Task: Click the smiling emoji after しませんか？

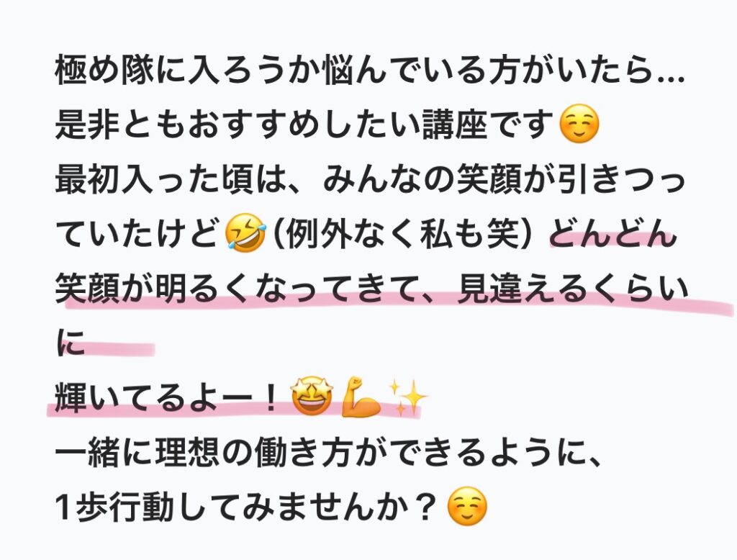Action: pos(467,506)
